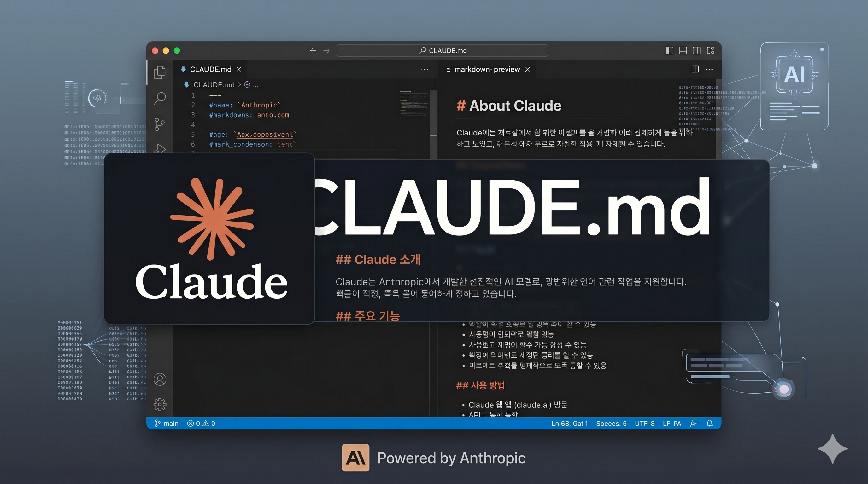Click the "Claude 웹 앱 (claude.ai) 방문" item
Viewport: 868px width, 484px height.
click(x=518, y=405)
